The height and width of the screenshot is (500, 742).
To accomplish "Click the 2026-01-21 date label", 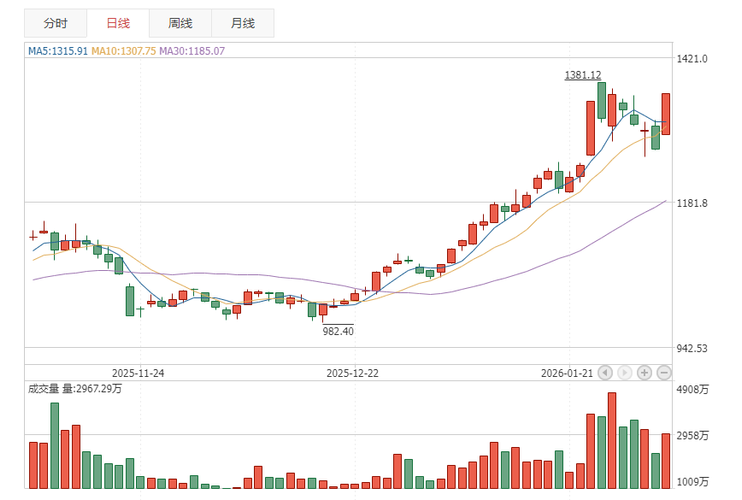I will 567,372.
